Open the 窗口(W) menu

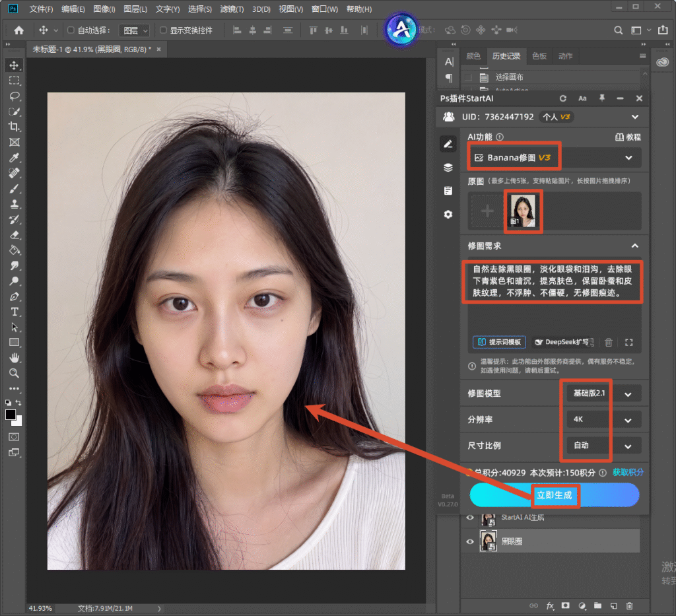click(x=325, y=9)
